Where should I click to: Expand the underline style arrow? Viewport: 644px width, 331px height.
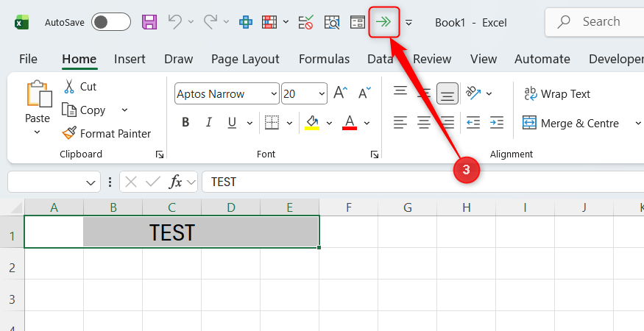click(x=250, y=123)
